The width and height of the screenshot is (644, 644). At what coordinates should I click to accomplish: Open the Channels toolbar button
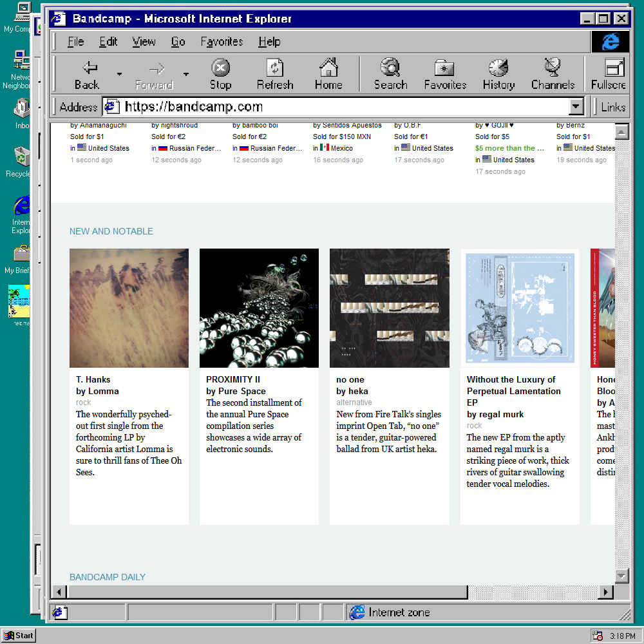[553, 75]
